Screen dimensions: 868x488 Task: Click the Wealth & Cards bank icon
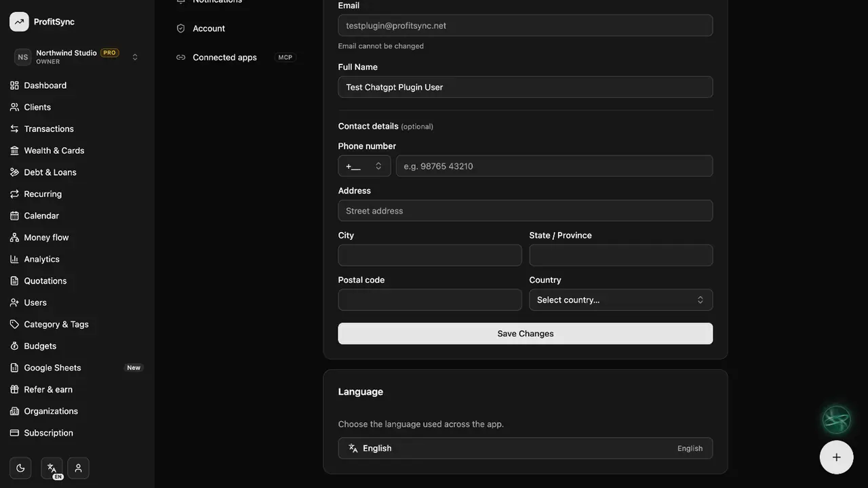[x=14, y=150]
